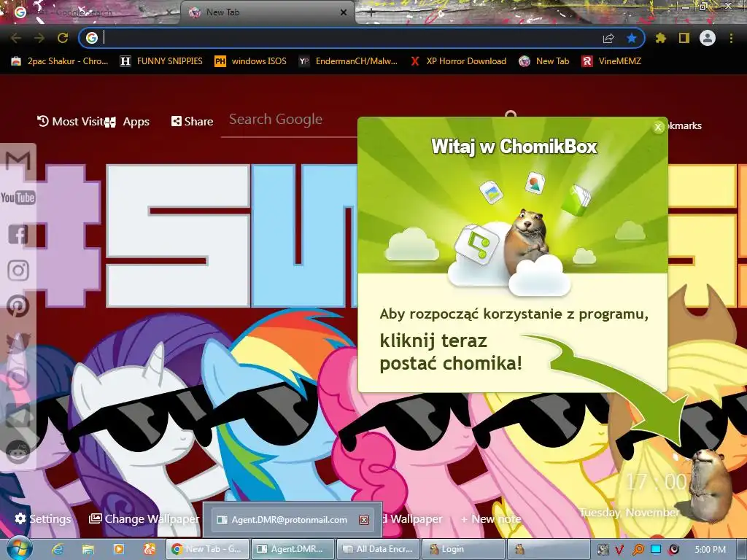747x560 pixels.
Task: Open the Chrome profile avatar
Action: pyautogui.click(x=708, y=38)
